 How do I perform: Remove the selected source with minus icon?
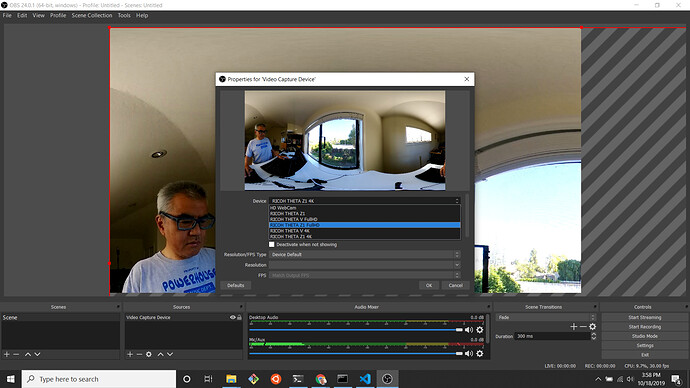139,354
